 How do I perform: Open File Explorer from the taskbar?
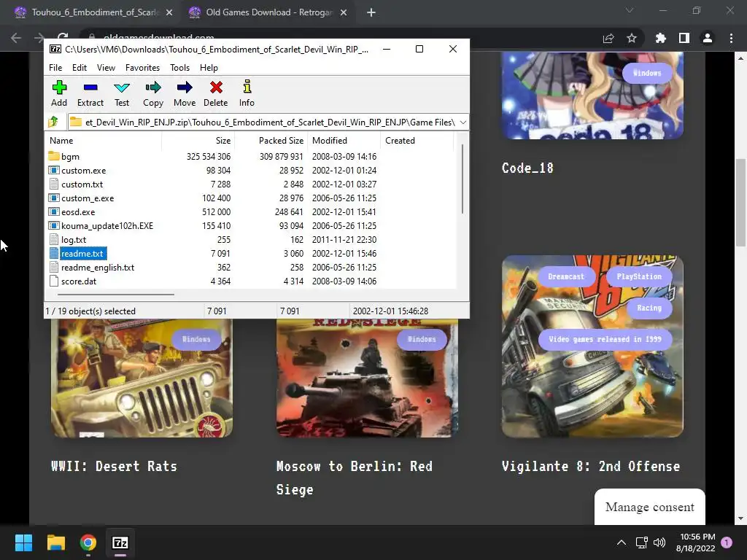[55, 542]
